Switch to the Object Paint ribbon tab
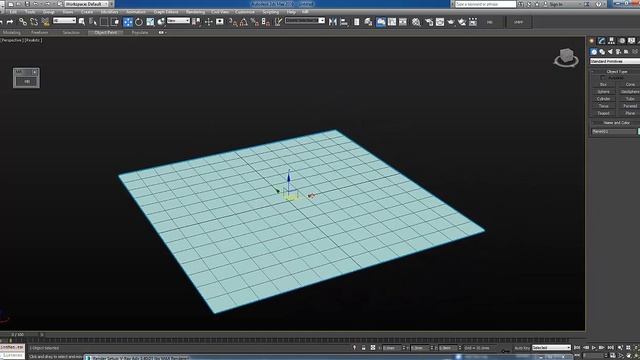 (x=106, y=32)
